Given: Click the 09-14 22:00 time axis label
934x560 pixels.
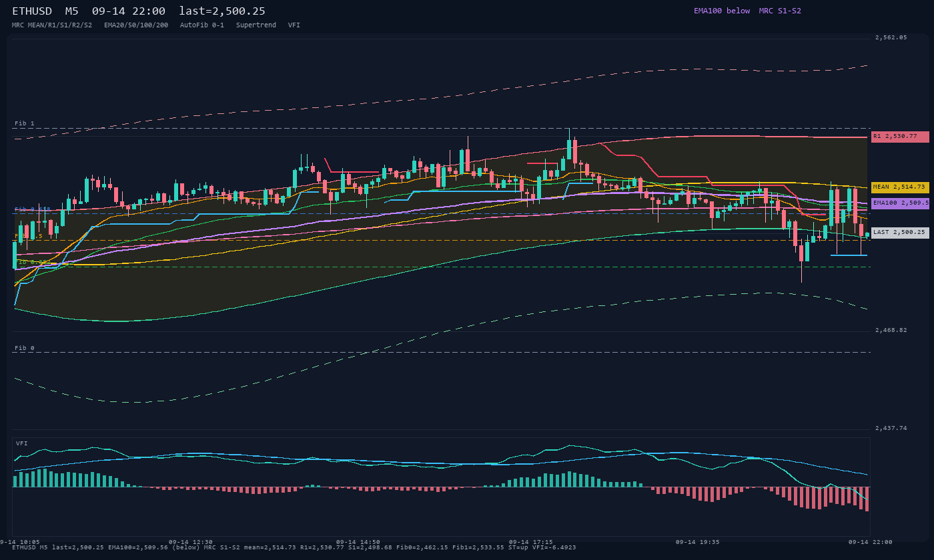Looking at the screenshot, I should click(x=870, y=542).
